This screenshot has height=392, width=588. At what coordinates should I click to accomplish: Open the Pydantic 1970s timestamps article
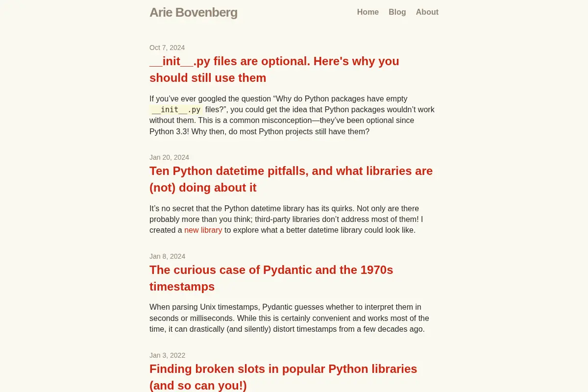271,278
